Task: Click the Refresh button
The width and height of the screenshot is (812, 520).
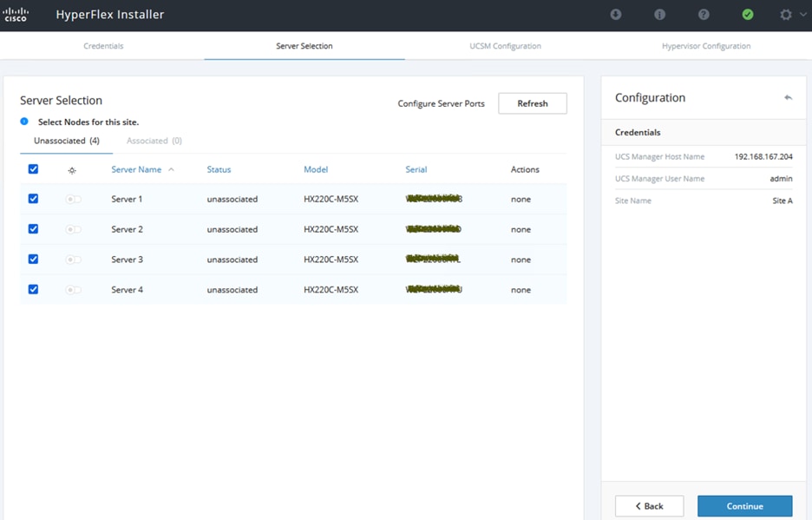Action: point(532,103)
